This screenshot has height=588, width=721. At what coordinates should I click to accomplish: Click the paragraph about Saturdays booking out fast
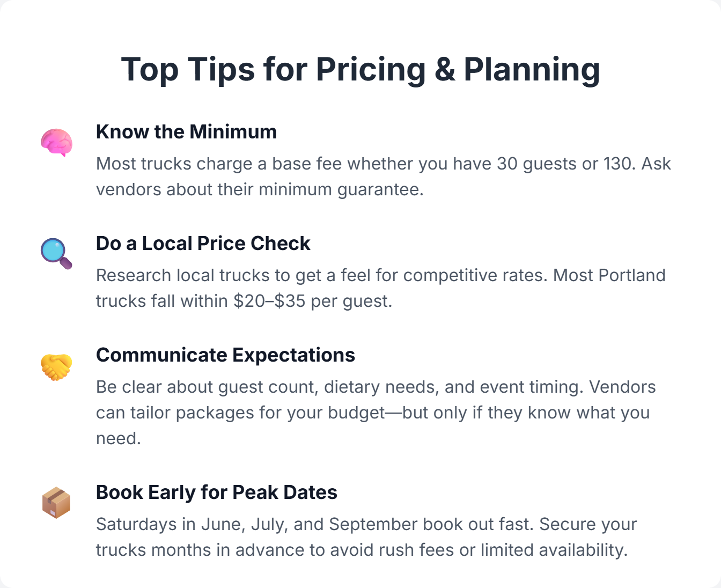pyautogui.click(x=366, y=537)
